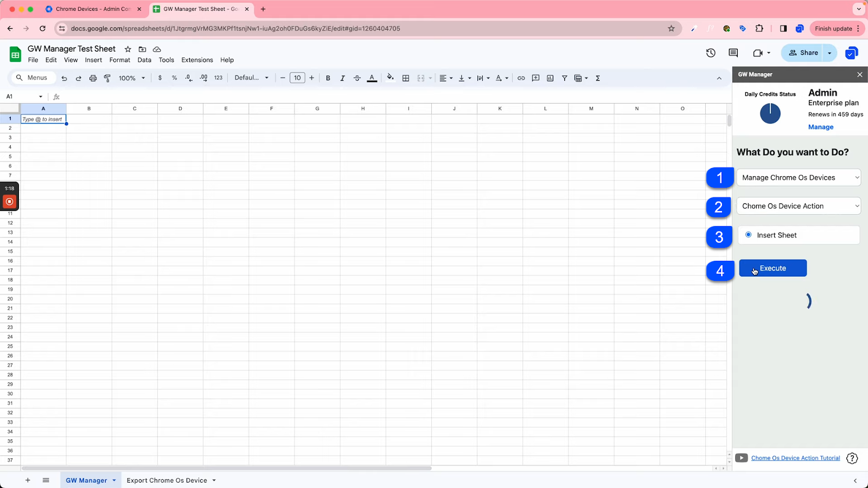Click the Manage link in sidebar
868x488 pixels.
pyautogui.click(x=821, y=127)
